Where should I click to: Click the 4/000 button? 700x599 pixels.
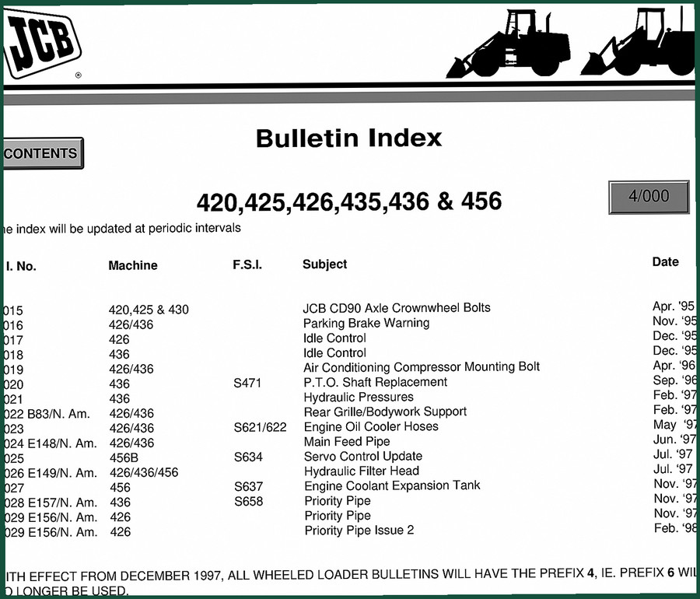pyautogui.click(x=649, y=196)
